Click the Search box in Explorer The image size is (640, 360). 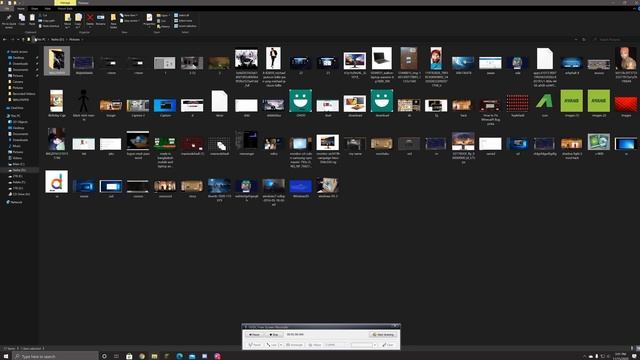[x=613, y=40]
